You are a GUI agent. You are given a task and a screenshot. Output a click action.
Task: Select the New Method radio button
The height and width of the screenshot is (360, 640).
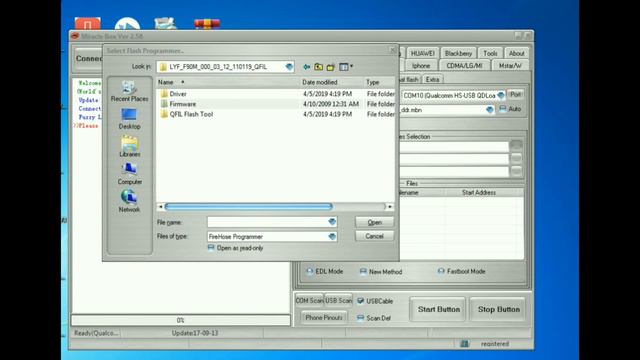coord(363,272)
